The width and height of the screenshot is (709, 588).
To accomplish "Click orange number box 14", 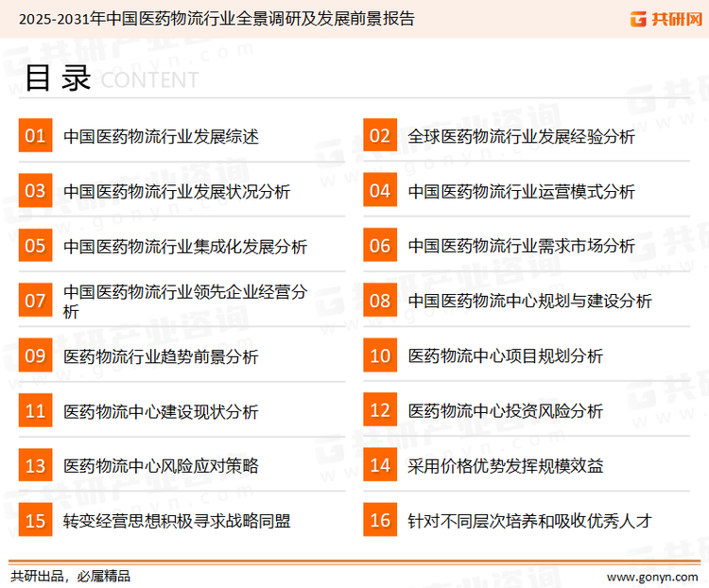I will [380, 465].
